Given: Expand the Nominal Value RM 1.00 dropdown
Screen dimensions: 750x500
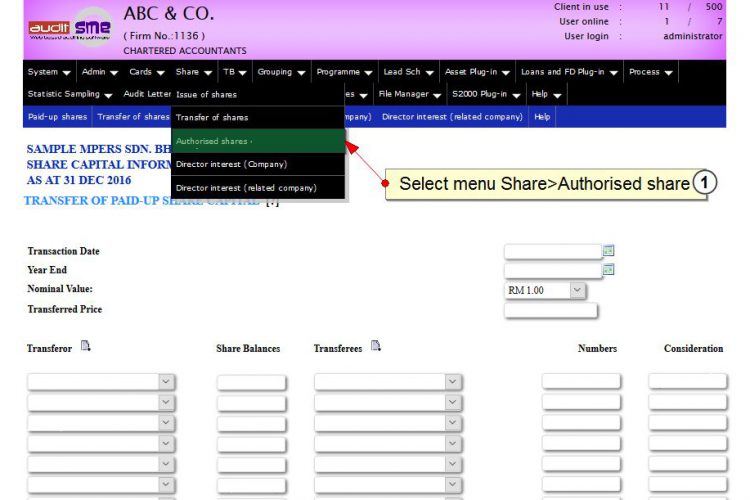Looking at the screenshot, I should point(545,290).
